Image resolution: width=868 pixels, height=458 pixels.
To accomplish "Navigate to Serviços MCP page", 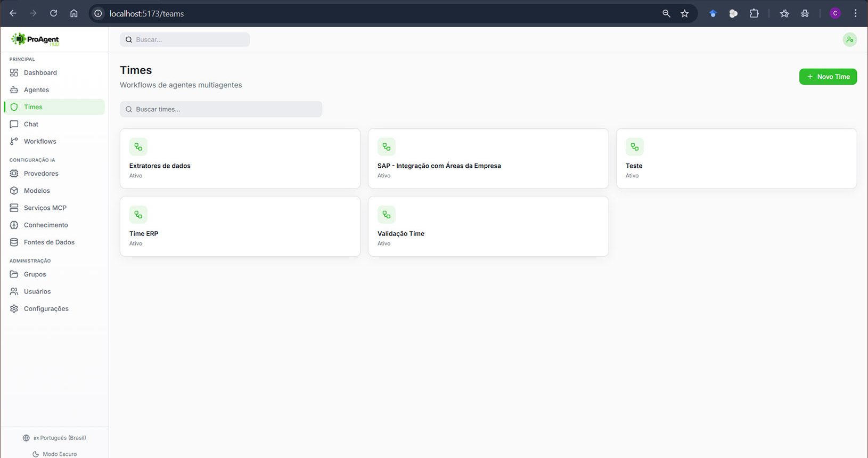I will 45,208.
